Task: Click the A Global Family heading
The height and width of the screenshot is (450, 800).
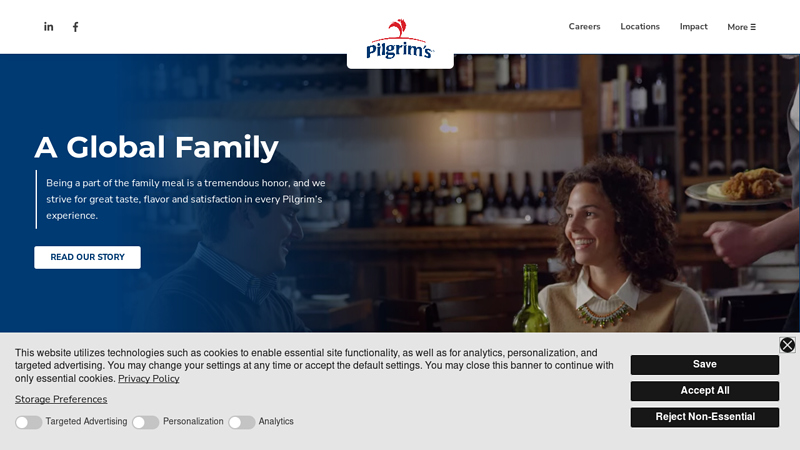Action: (x=157, y=147)
